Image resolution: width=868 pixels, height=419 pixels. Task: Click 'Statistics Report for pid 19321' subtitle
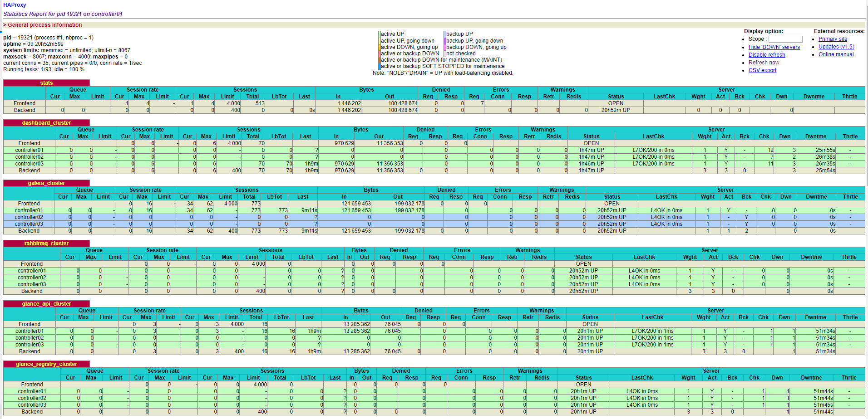click(x=63, y=14)
